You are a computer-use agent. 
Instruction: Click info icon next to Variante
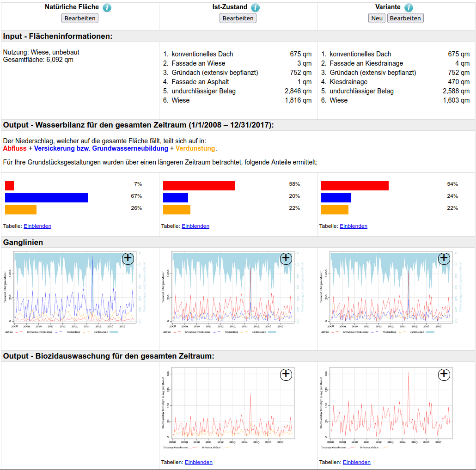click(409, 8)
